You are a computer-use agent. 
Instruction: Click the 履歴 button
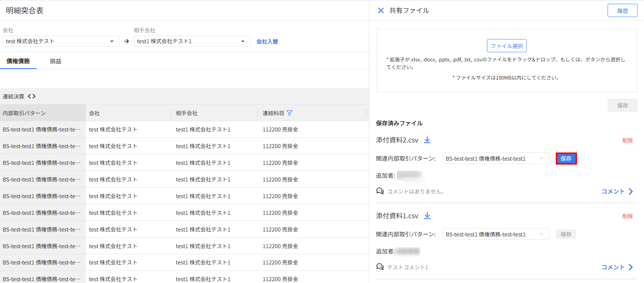622,11
